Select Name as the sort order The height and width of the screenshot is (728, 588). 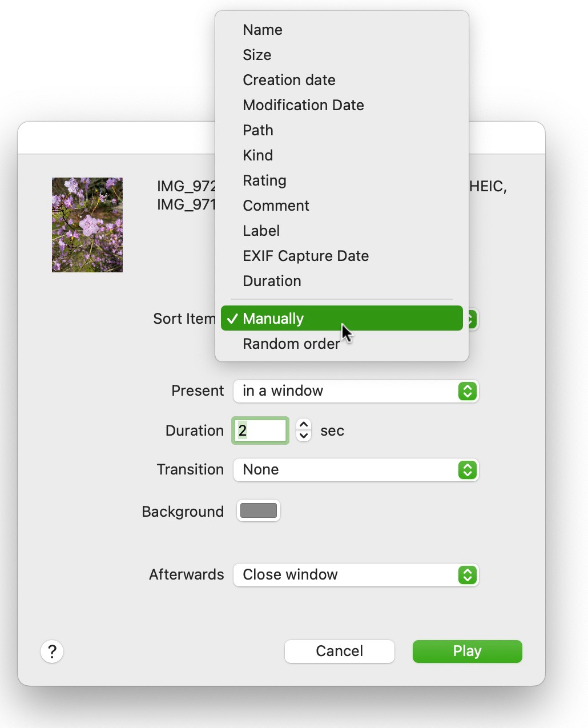[263, 29]
